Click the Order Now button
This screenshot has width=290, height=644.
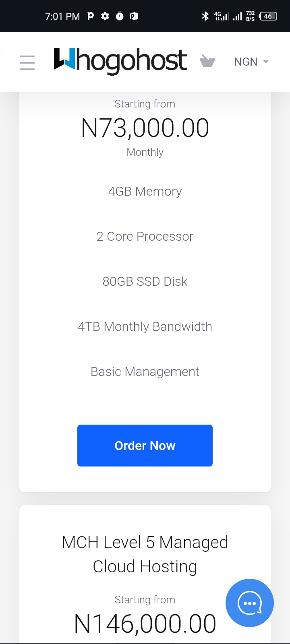tap(145, 446)
